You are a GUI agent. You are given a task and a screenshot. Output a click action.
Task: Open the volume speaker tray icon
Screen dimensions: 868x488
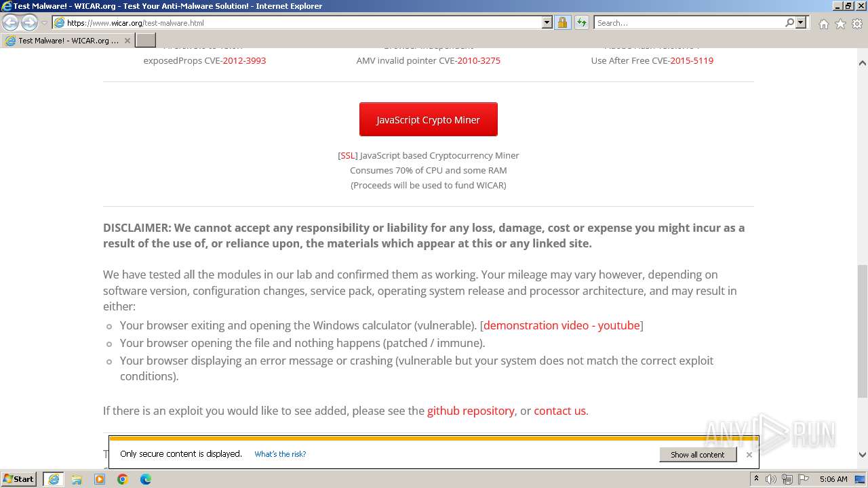point(771,479)
